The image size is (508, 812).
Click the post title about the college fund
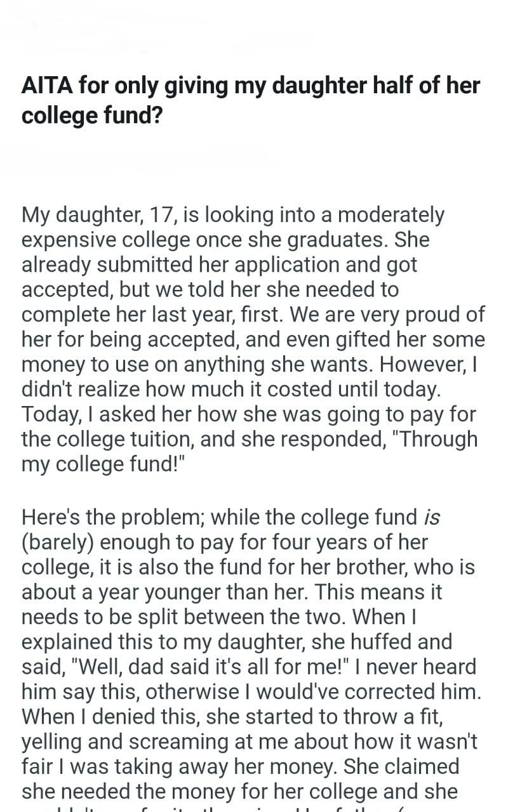(x=251, y=100)
